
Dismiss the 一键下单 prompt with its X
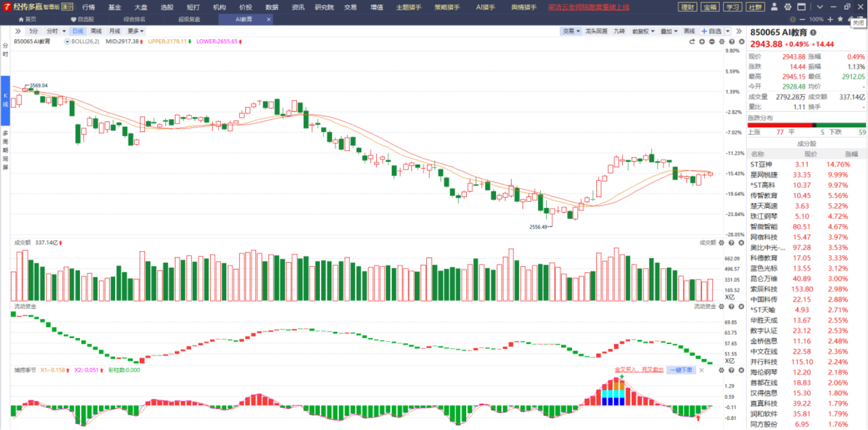701,370
